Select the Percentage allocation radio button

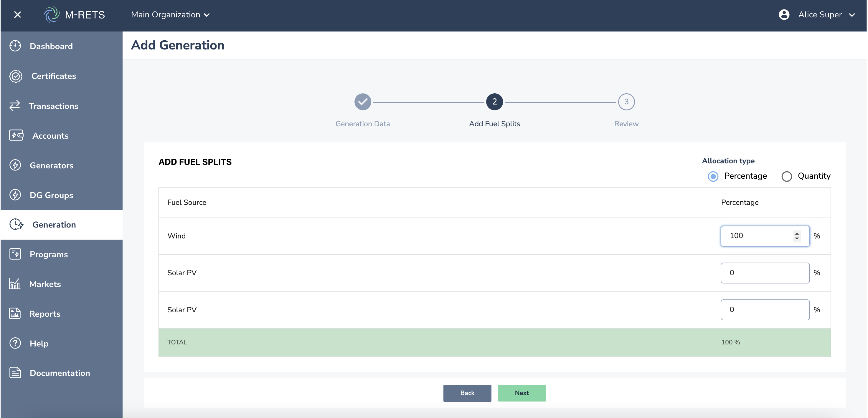[713, 176]
